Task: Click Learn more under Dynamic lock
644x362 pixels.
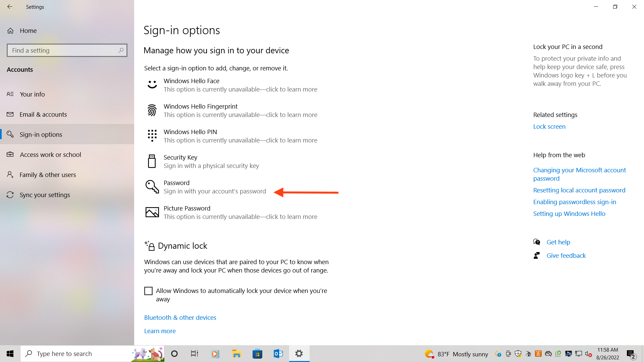Action: click(160, 331)
